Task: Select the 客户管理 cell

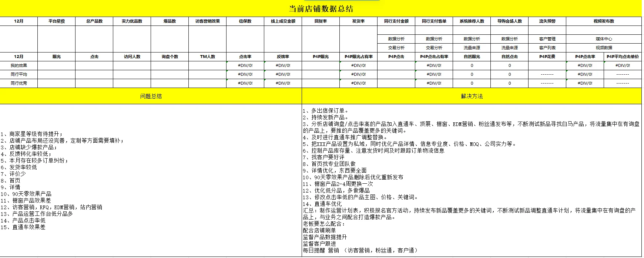Action: click(x=547, y=39)
